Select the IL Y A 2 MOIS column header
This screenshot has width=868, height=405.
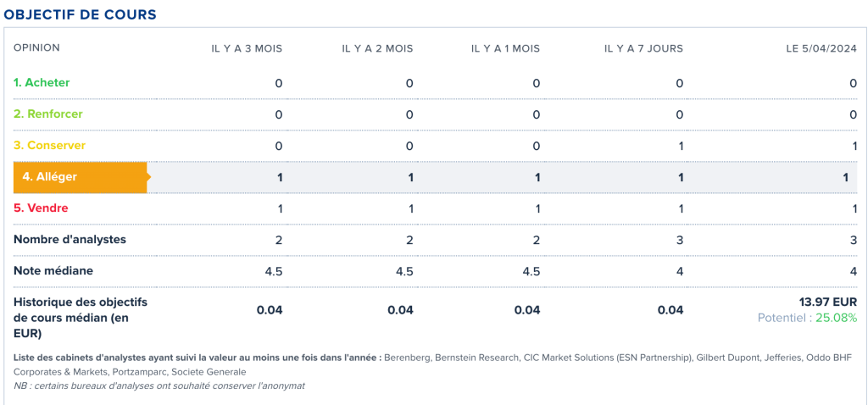pos(377,48)
